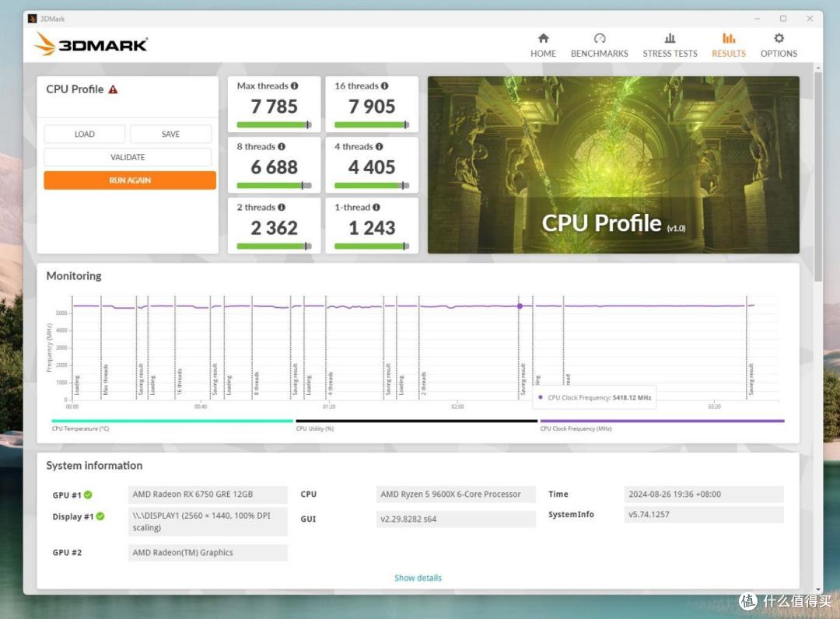
Task: Click the AMD Radeon(TM) Graphics field
Action: 208,553
